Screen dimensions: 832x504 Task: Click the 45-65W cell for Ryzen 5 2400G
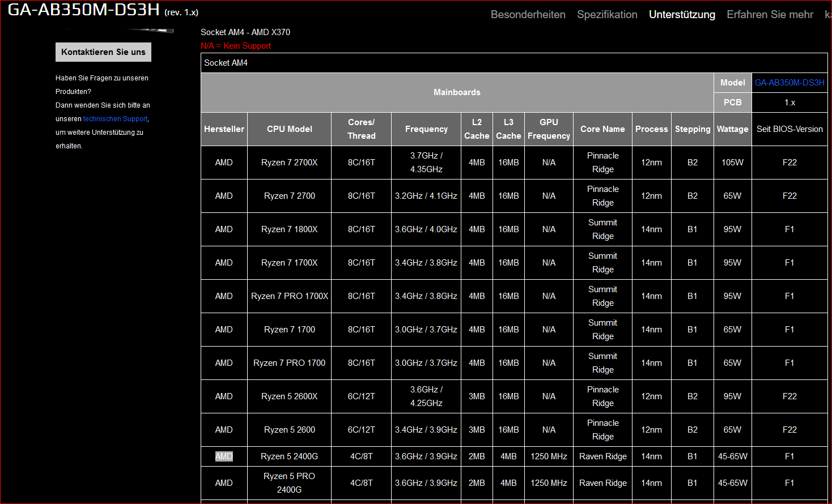pyautogui.click(x=732, y=456)
